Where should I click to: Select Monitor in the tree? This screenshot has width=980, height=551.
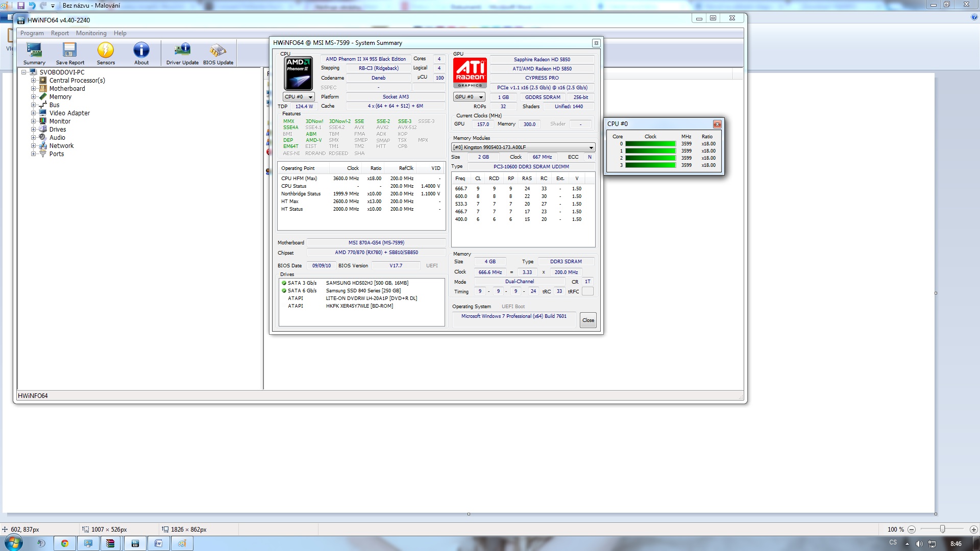click(x=60, y=121)
